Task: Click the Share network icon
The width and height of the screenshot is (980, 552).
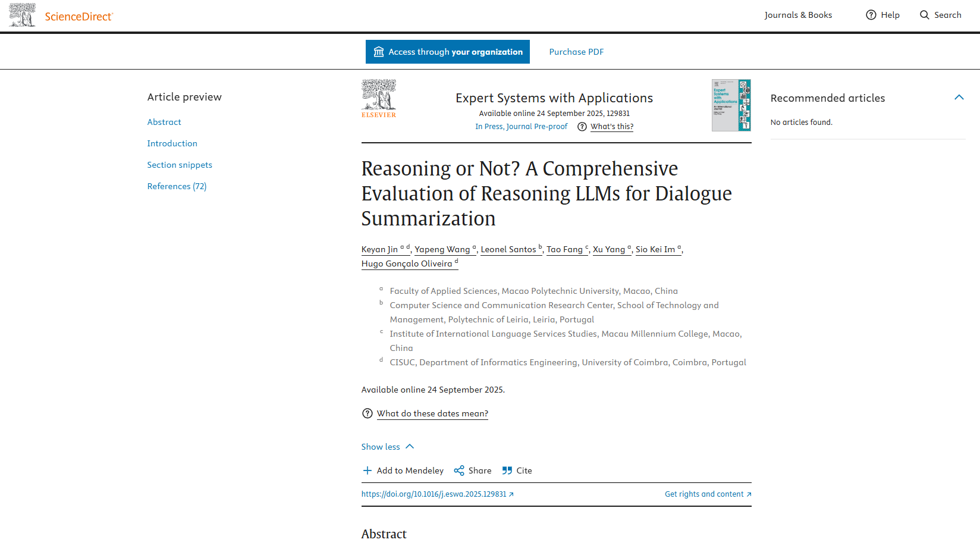Action: tap(459, 471)
